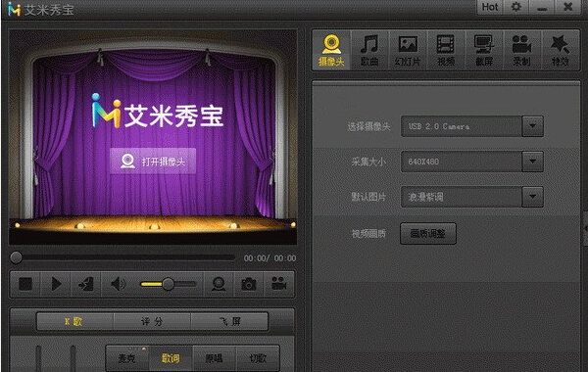This screenshot has width=588, height=372.
Task: Select the K歌 tab
Action: [x=74, y=321]
